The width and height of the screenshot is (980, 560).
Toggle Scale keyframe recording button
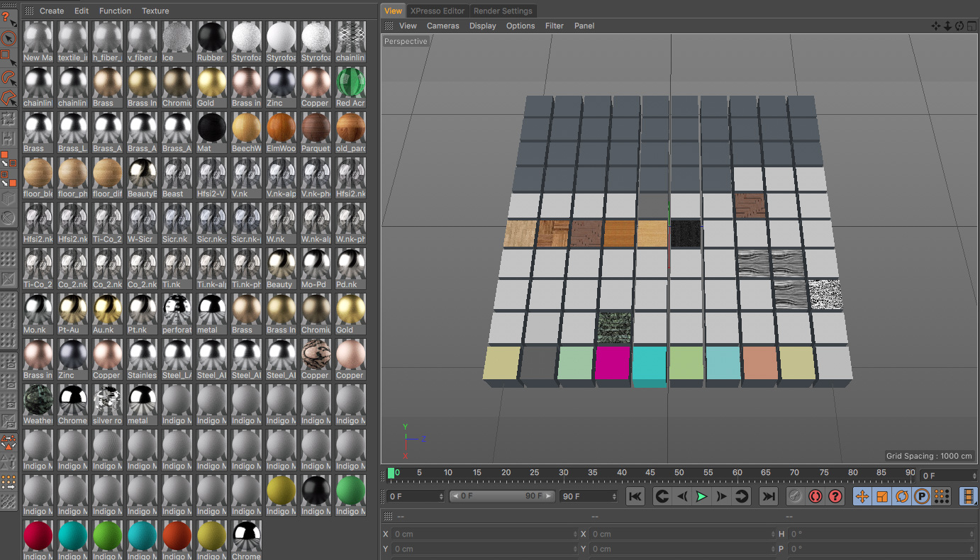tap(882, 497)
